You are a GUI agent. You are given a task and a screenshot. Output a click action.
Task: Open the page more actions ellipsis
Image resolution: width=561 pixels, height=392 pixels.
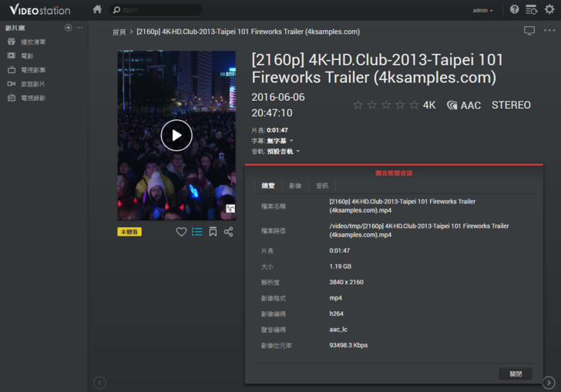point(549,30)
